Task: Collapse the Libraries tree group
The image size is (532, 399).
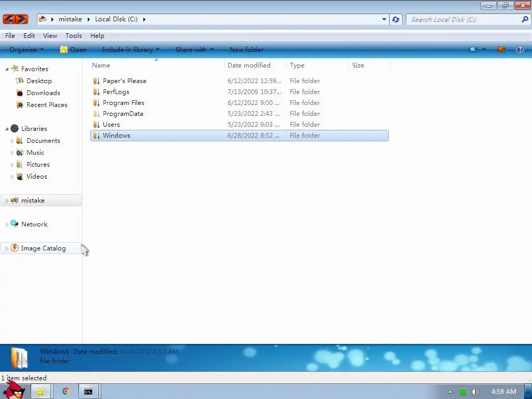Action: [x=7, y=129]
